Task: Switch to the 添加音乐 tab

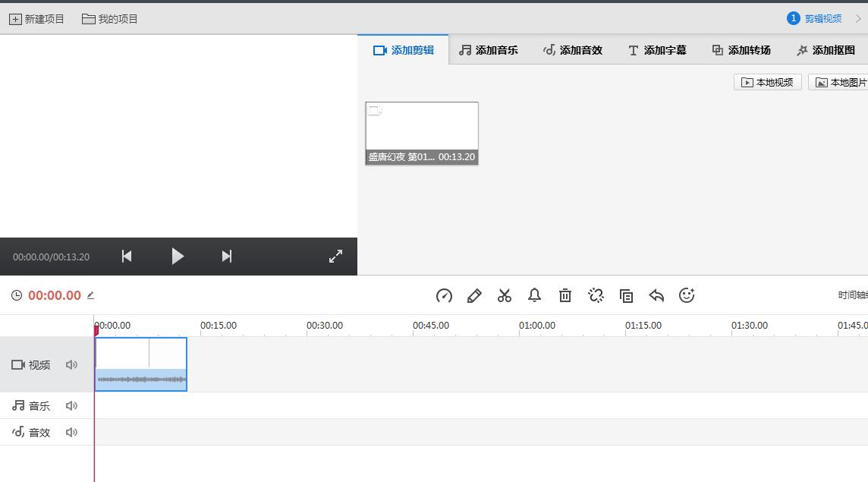Action: 489,50
